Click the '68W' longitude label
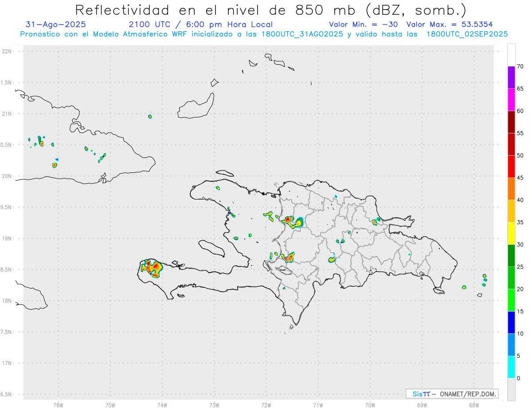532x411 pixels. pyautogui.click(x=474, y=405)
